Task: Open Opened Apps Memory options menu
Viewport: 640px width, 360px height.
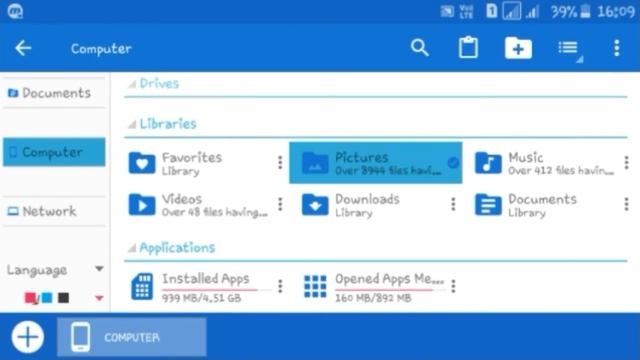Action: 453,286
